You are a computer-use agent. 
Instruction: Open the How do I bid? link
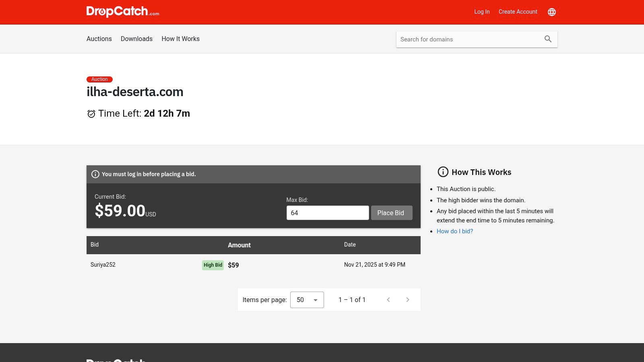pyautogui.click(x=455, y=231)
